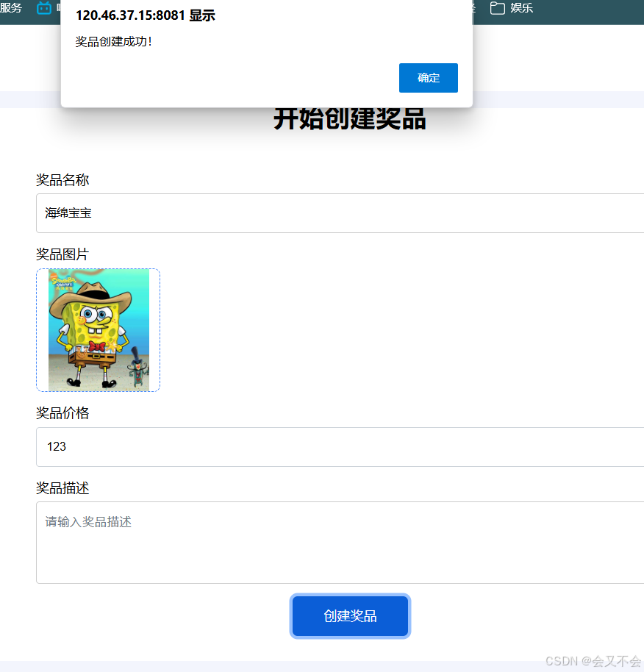Click the 奖品图片 label

click(x=62, y=254)
